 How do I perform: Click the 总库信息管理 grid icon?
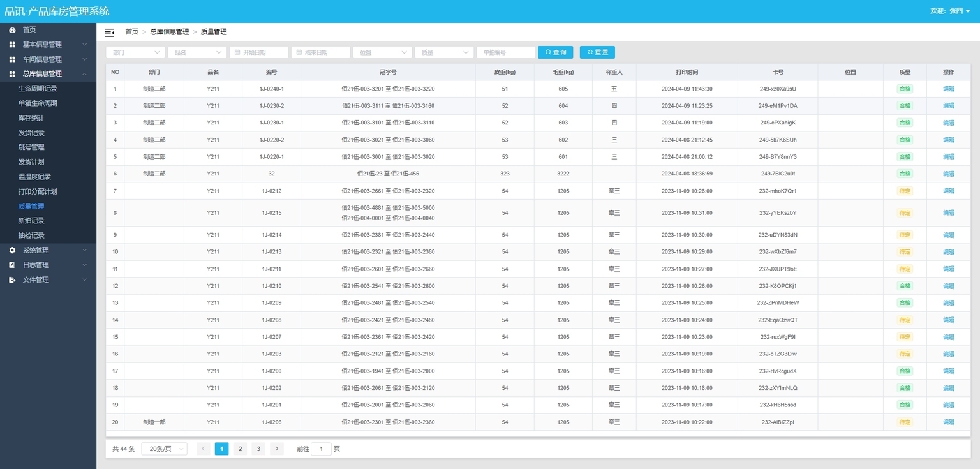(12, 74)
